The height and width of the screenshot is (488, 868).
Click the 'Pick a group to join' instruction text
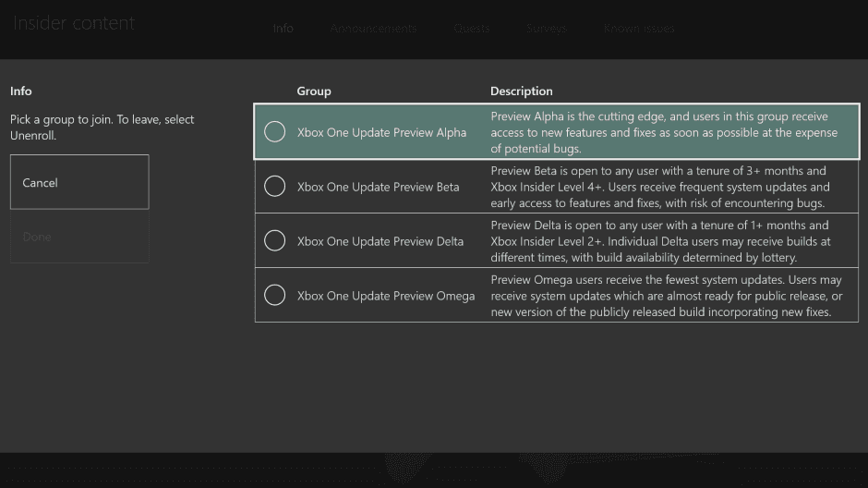click(x=102, y=128)
